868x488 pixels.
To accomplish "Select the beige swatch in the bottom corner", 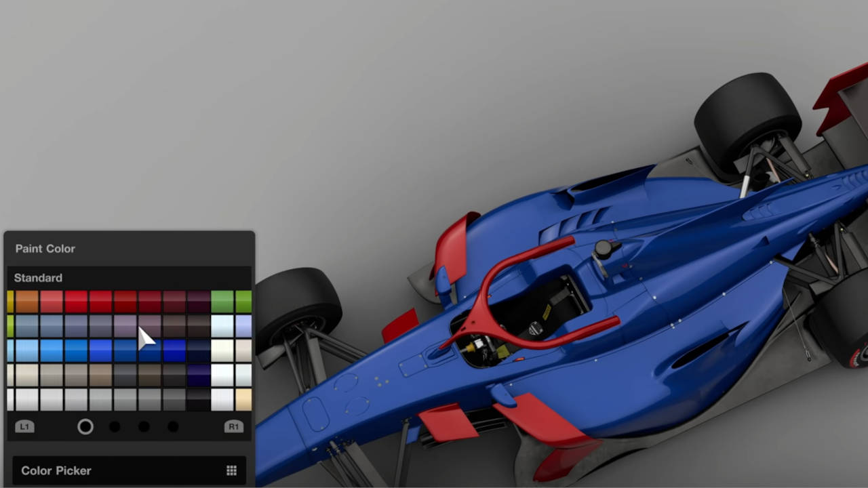I will pyautogui.click(x=242, y=400).
